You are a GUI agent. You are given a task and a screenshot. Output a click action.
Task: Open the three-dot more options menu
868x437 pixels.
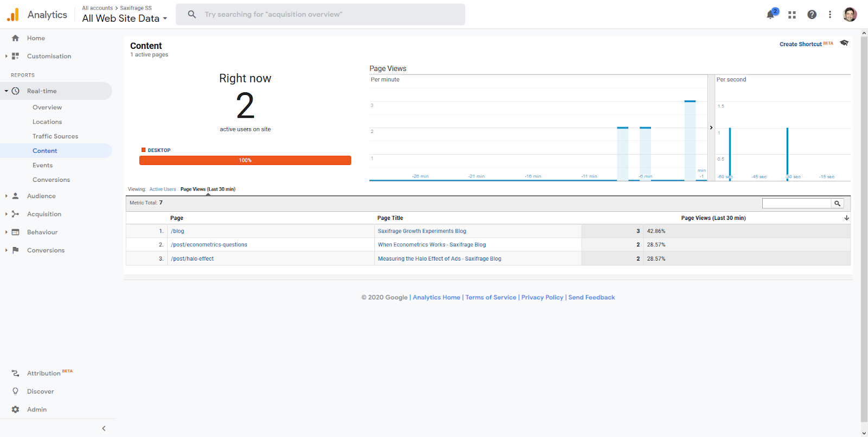tap(830, 15)
